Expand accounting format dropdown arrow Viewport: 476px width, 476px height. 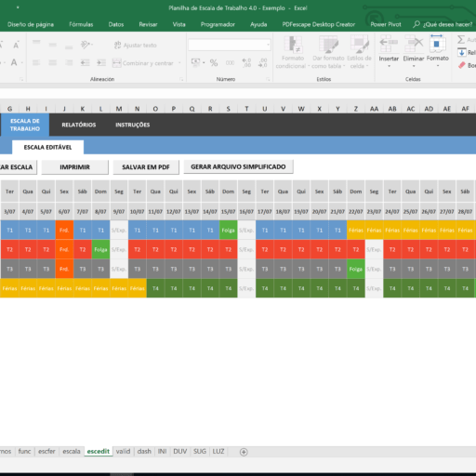[204, 63]
